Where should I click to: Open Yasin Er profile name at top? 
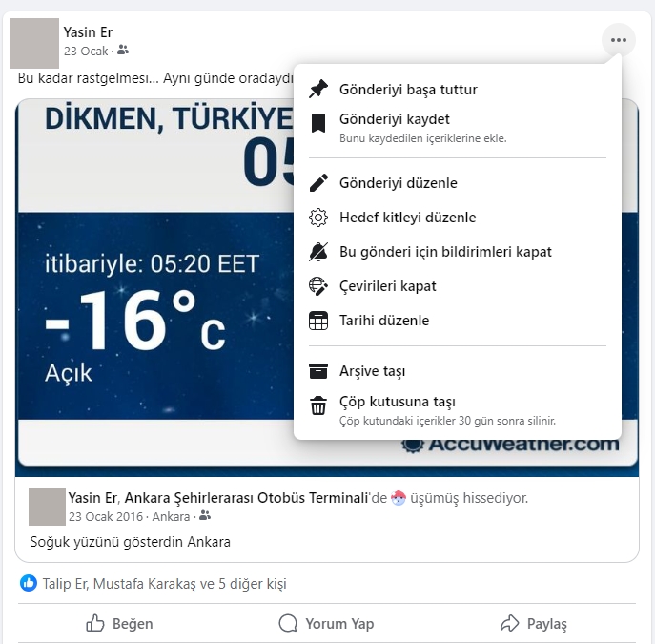[88, 32]
